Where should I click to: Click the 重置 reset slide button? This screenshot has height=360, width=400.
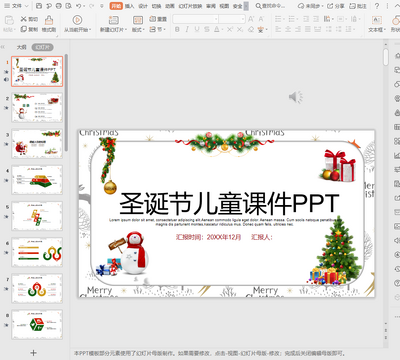(x=158, y=19)
